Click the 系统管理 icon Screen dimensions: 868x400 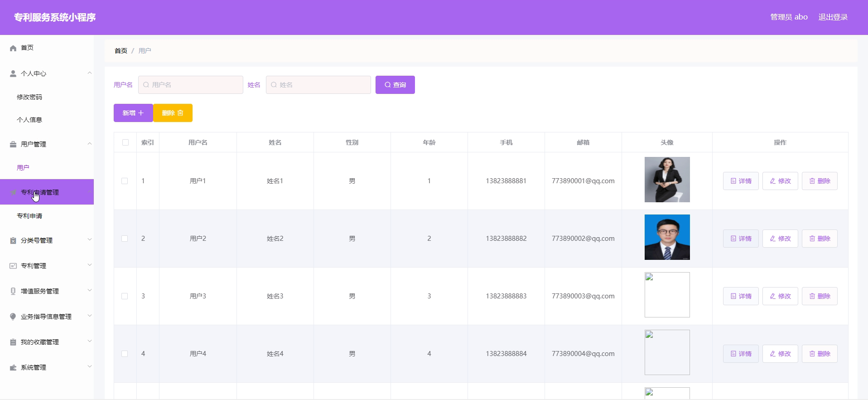point(13,367)
